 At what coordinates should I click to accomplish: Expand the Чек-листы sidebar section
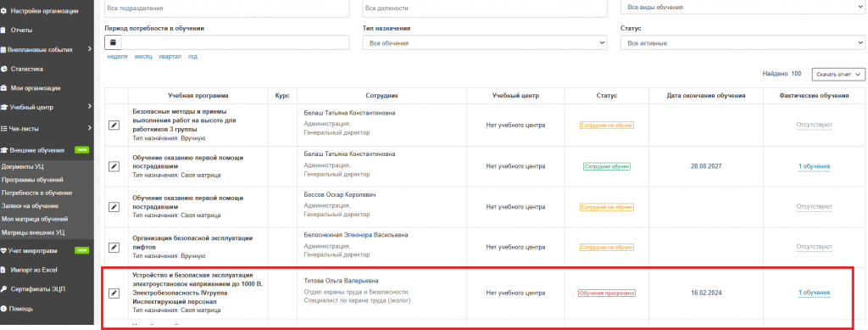[x=89, y=128]
